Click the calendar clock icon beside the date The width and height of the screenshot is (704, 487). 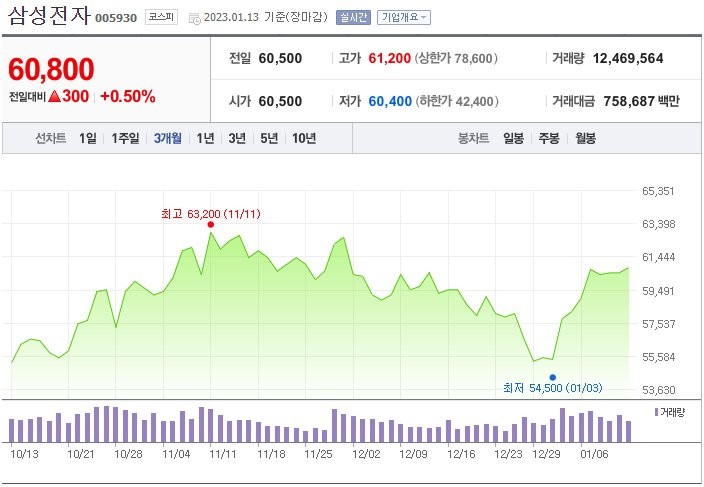click(x=195, y=18)
